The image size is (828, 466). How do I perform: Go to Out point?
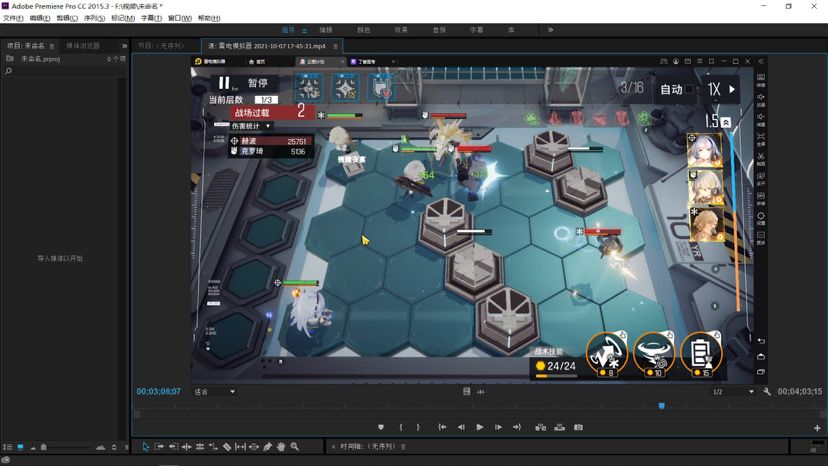[516, 427]
